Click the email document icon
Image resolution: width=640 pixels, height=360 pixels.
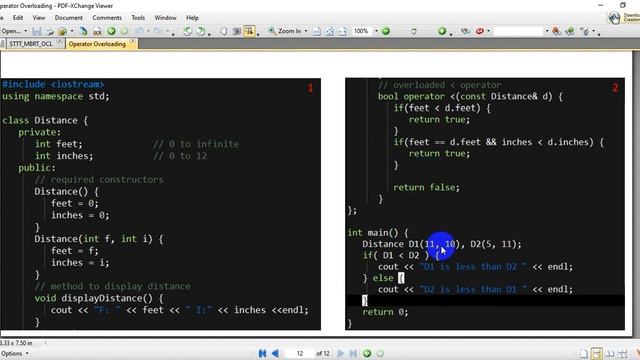pyautogui.click(x=62, y=31)
